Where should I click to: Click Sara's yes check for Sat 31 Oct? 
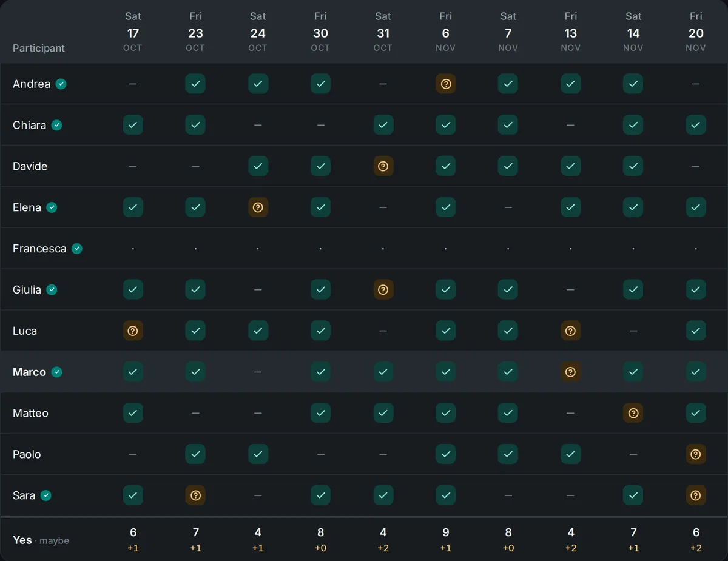coord(383,495)
